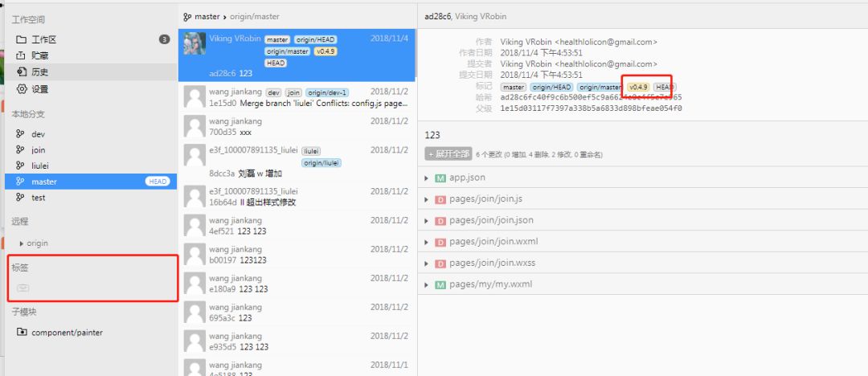Image resolution: width=868 pixels, height=376 pixels.
Task: Click the D status icon for join.json
Action: (440, 220)
